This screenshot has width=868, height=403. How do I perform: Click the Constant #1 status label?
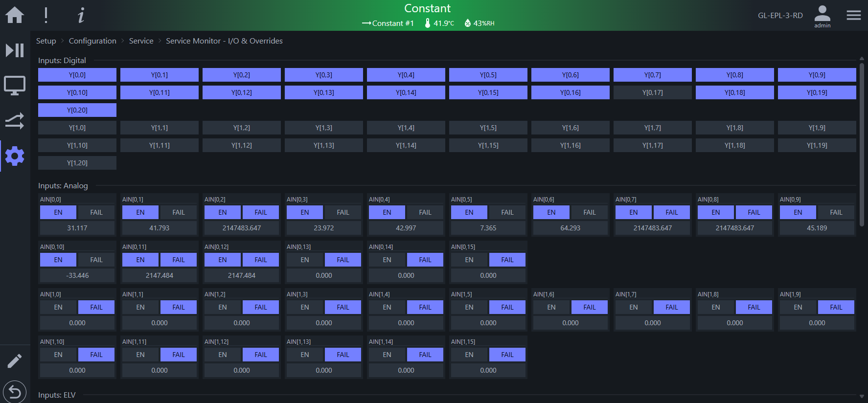(388, 23)
